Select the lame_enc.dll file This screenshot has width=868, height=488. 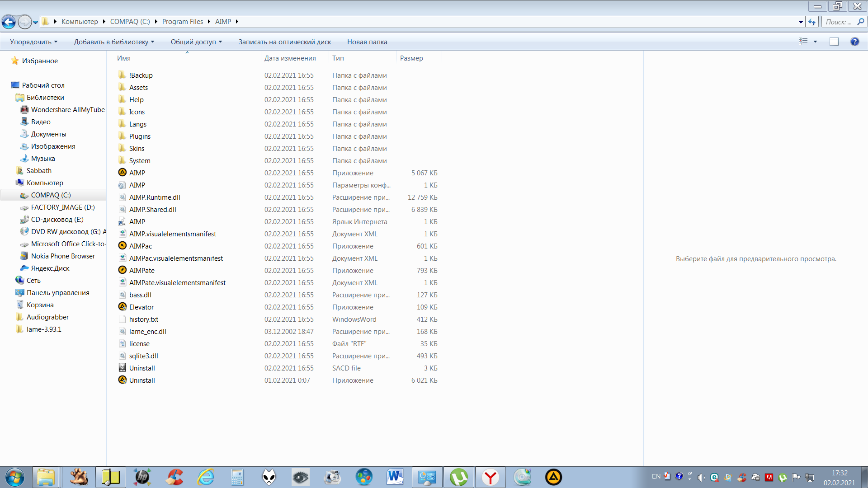pyautogui.click(x=147, y=331)
